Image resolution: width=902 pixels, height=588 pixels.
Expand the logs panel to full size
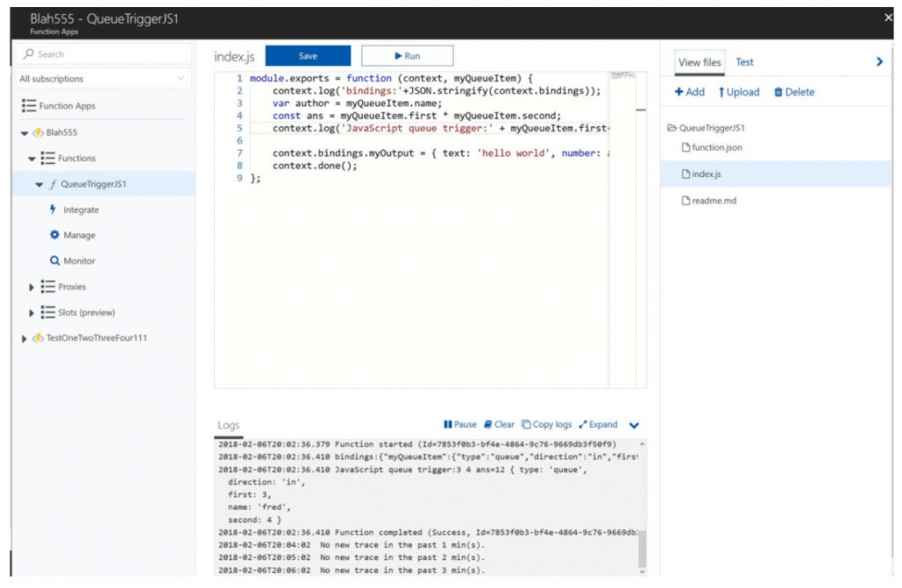(x=598, y=424)
